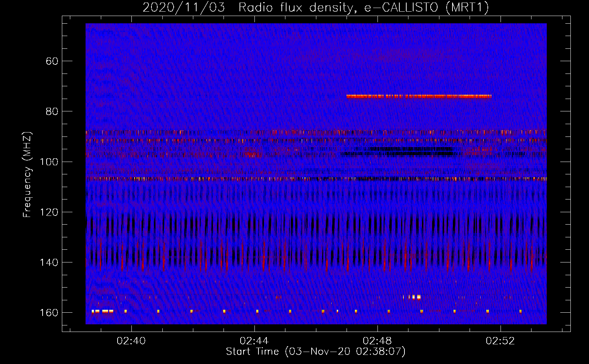589x364 pixels.
Task: Click the "Start Time (03-Nov-20 02:38:07)" axis label
Action: [x=316, y=352]
